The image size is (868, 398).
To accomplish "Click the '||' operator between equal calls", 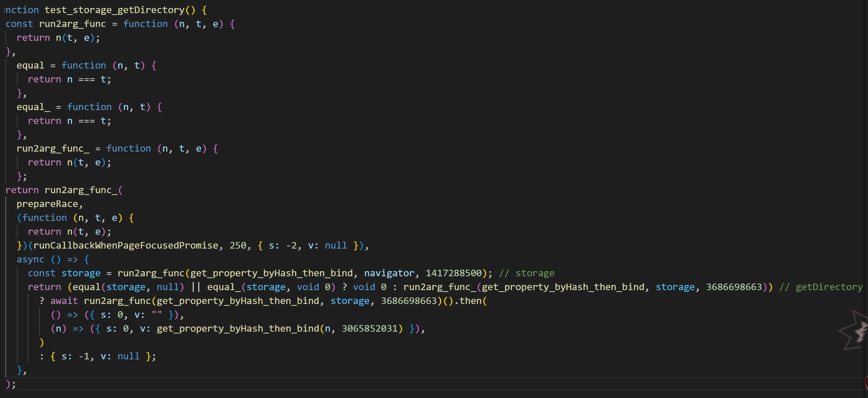I will [196, 287].
